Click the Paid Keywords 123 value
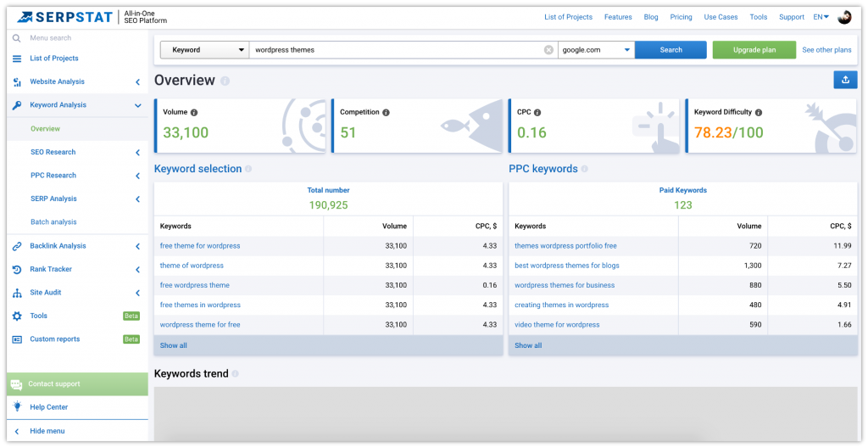This screenshot has width=868, height=448. tap(682, 205)
